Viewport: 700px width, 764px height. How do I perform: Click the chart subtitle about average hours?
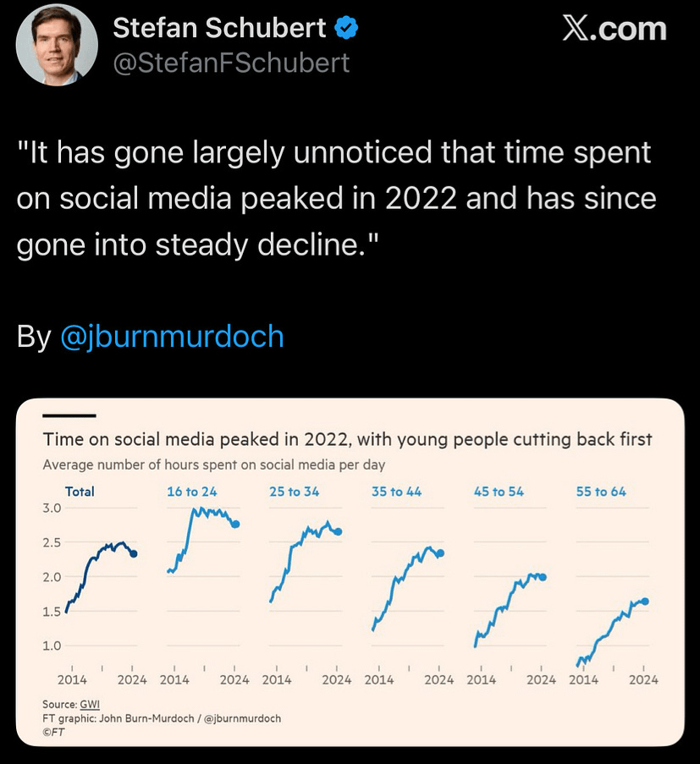tap(213, 464)
